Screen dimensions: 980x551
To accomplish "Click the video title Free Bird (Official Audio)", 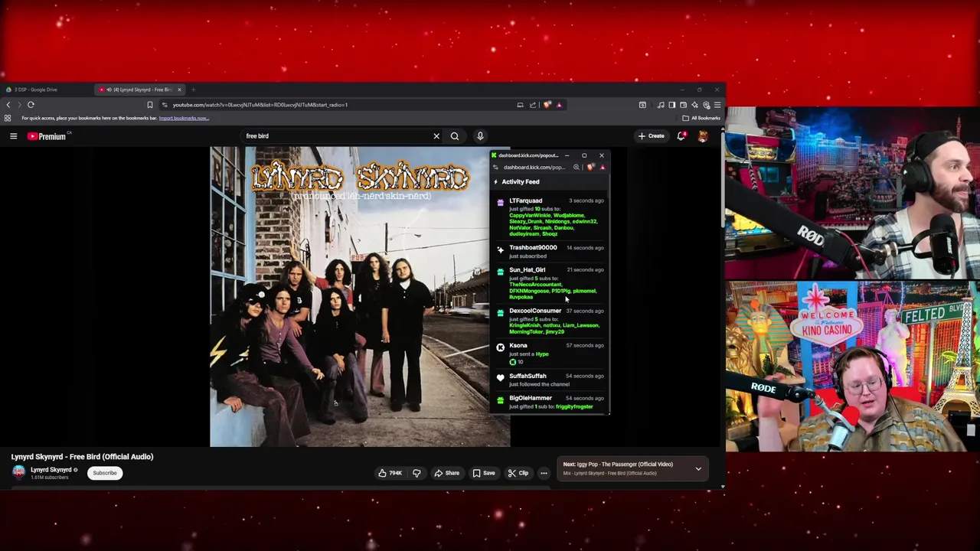I will pos(82,457).
